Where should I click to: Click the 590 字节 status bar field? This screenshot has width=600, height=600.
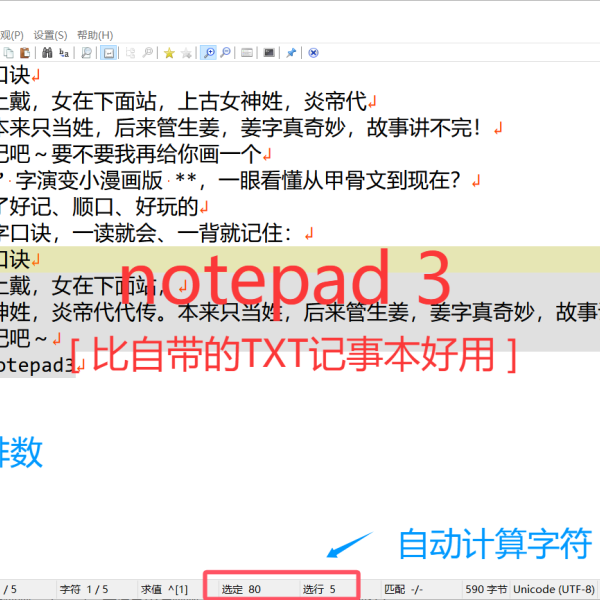click(487, 589)
